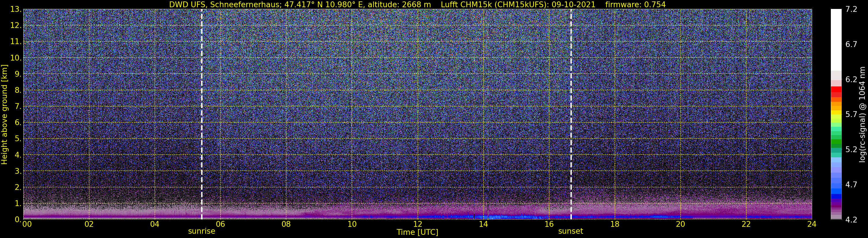The height and width of the screenshot is (238, 868).
Task: Click the time axis tick label '18'
Action: coord(614,224)
